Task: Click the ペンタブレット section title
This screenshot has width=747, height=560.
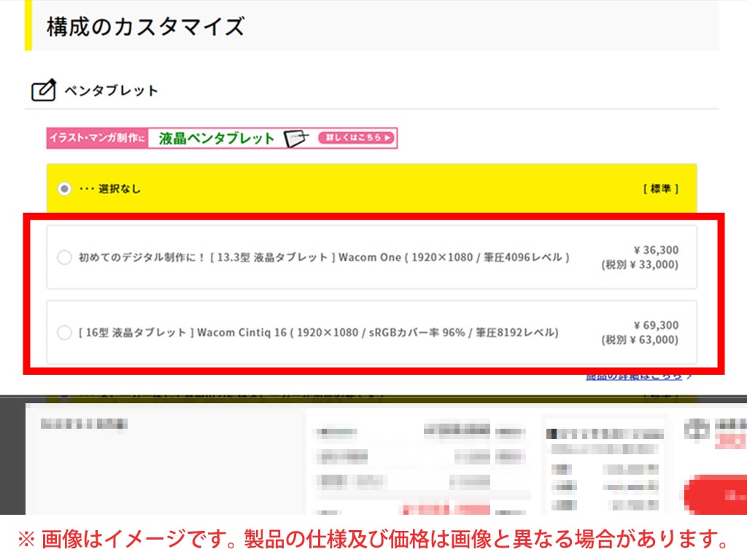Action: click(111, 90)
